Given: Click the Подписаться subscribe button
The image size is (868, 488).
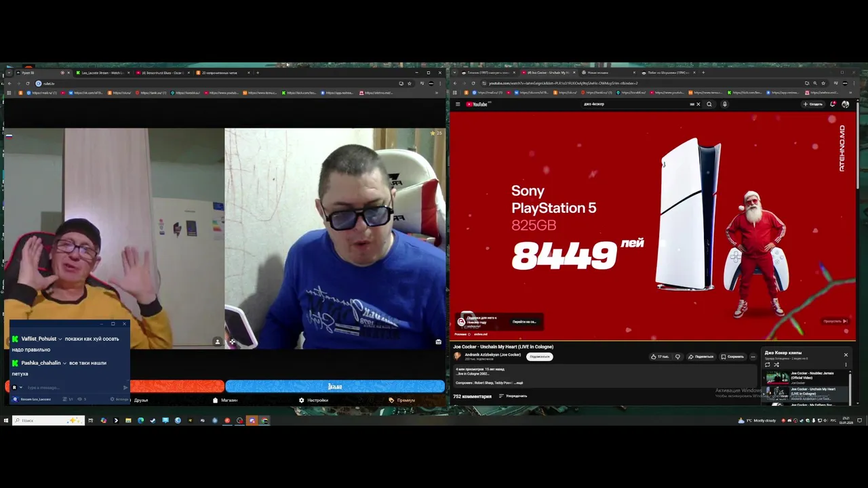Looking at the screenshot, I should (x=540, y=357).
